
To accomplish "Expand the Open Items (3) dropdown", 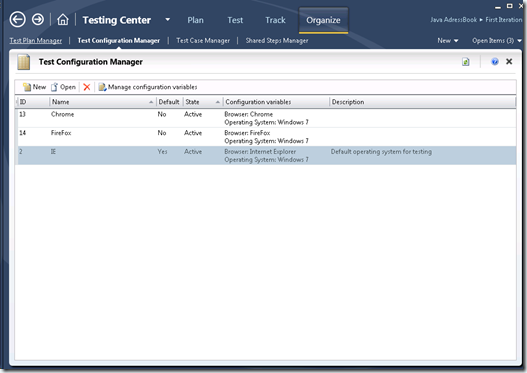I will coord(496,41).
